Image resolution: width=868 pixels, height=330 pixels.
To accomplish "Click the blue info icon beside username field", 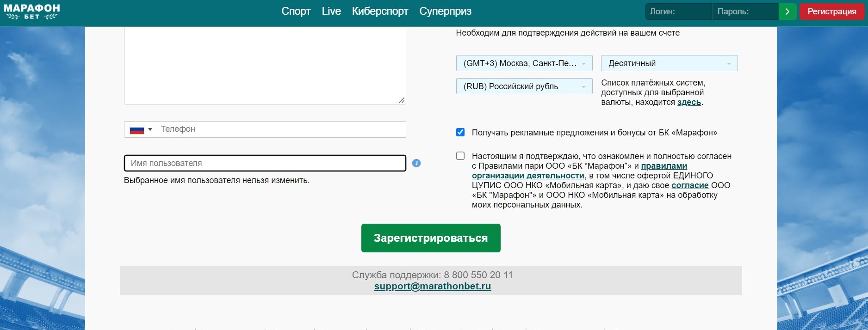I will pyautogui.click(x=416, y=163).
